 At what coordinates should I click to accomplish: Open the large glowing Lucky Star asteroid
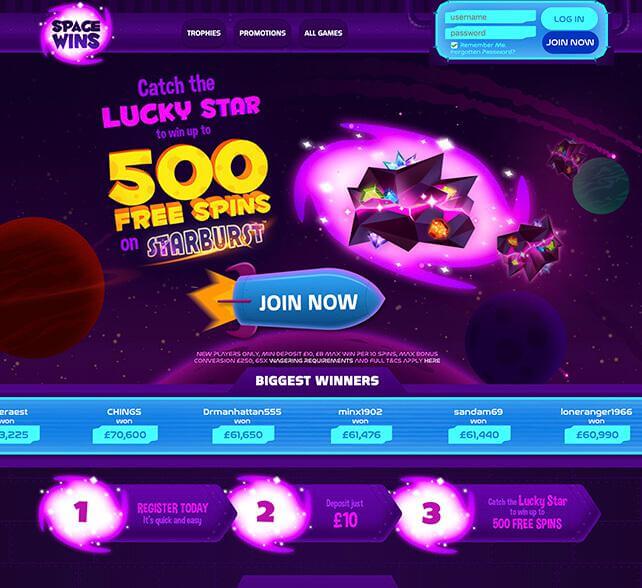(x=409, y=203)
